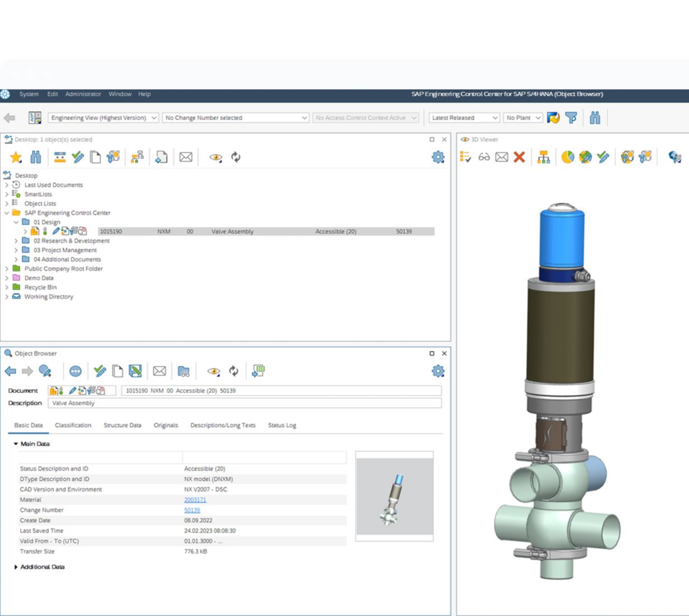This screenshot has width=689, height=616.
Task: Click the pie chart icon in 3D Viewer toolbar
Action: (568, 157)
